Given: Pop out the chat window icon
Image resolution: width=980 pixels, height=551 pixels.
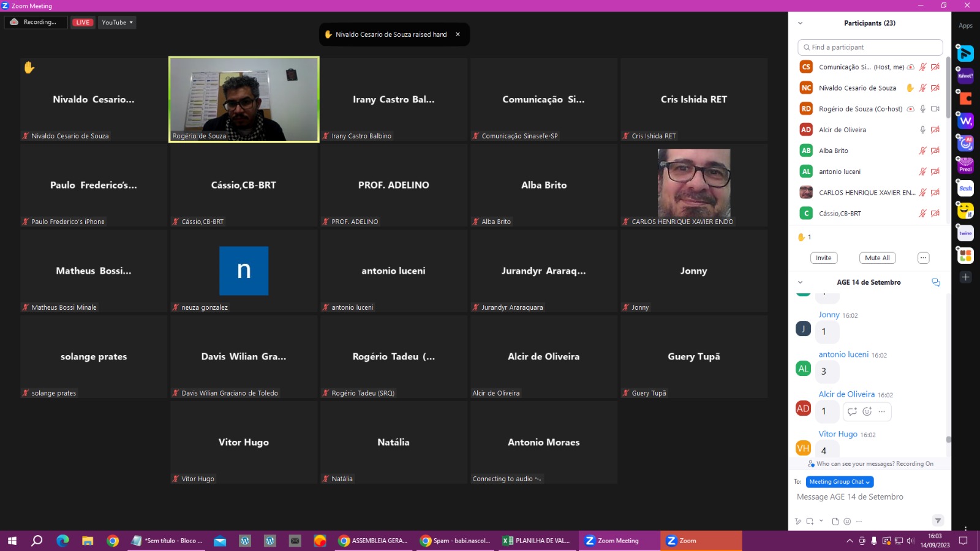Looking at the screenshot, I should point(935,282).
